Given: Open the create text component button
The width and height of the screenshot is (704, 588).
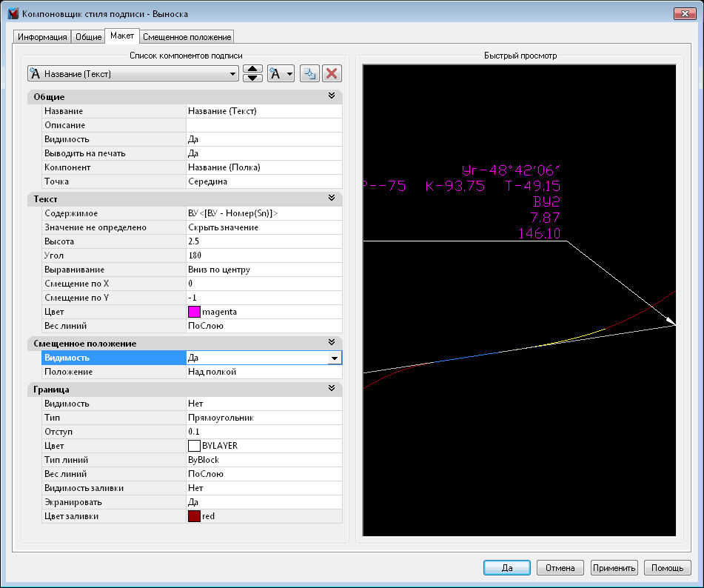Looking at the screenshot, I should [x=281, y=73].
